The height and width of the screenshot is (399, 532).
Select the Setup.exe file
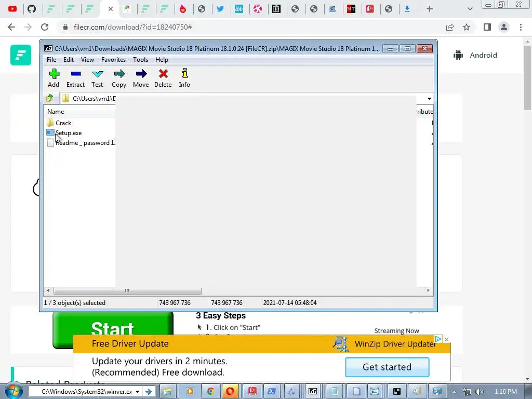pos(69,133)
